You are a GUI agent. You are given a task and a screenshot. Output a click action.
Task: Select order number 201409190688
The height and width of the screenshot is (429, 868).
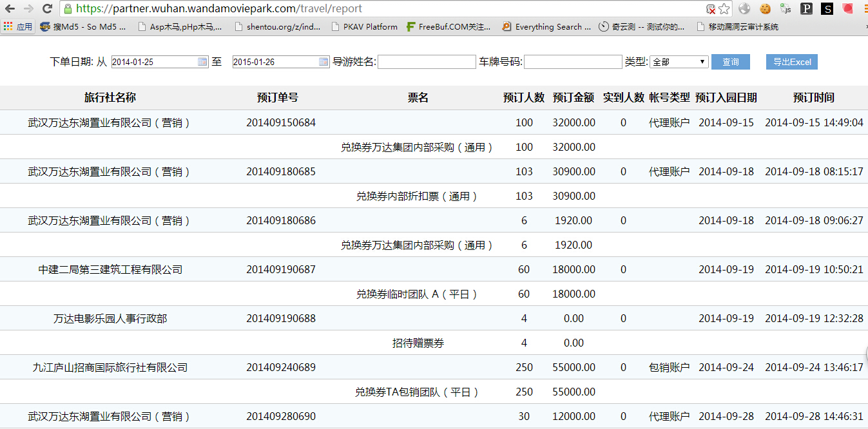point(281,318)
